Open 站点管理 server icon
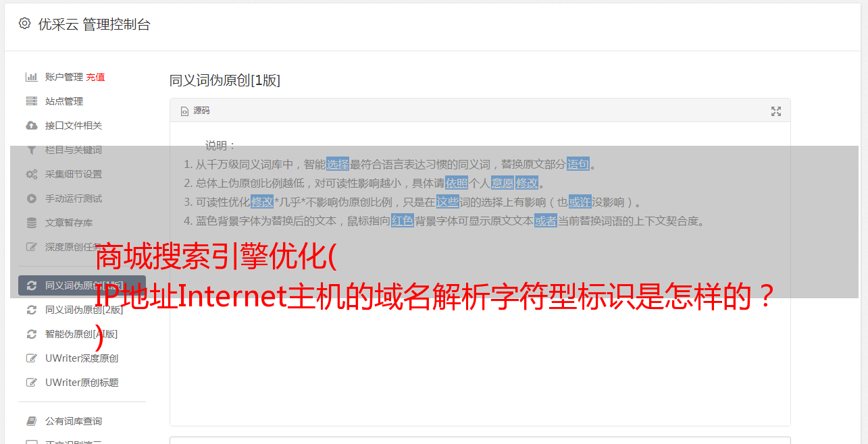Screen dimensions: 868x444 31,101
